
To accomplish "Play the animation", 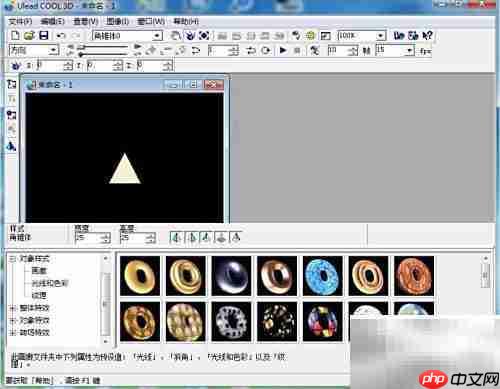I will [283, 50].
